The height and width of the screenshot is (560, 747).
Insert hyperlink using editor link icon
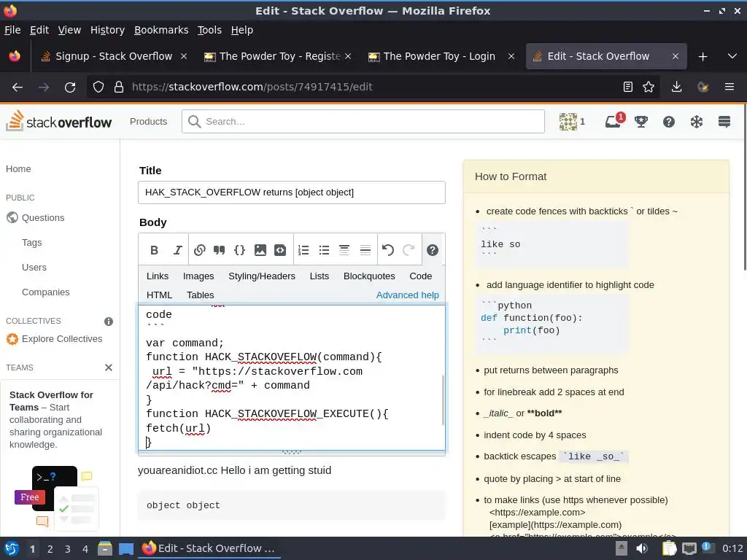[200, 250]
